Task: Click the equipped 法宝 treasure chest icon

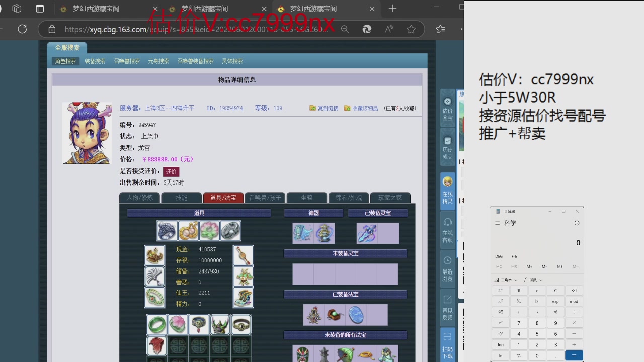Action: 335,315
